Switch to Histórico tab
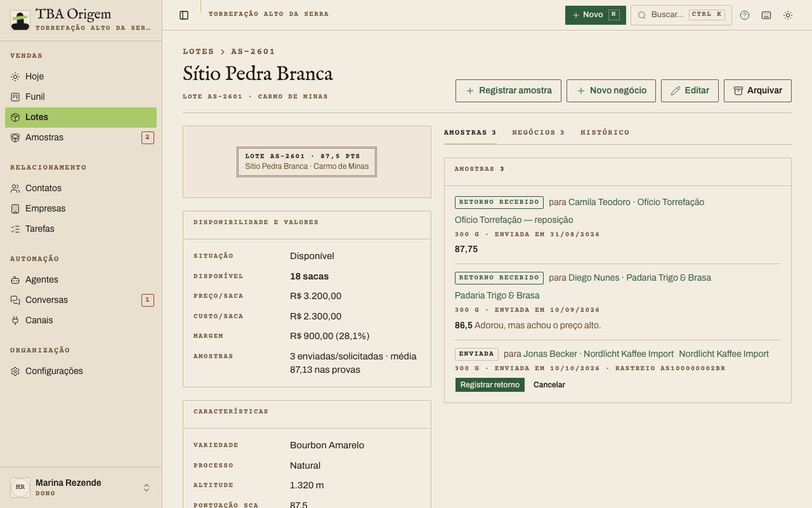812x508 pixels. pyautogui.click(x=605, y=133)
